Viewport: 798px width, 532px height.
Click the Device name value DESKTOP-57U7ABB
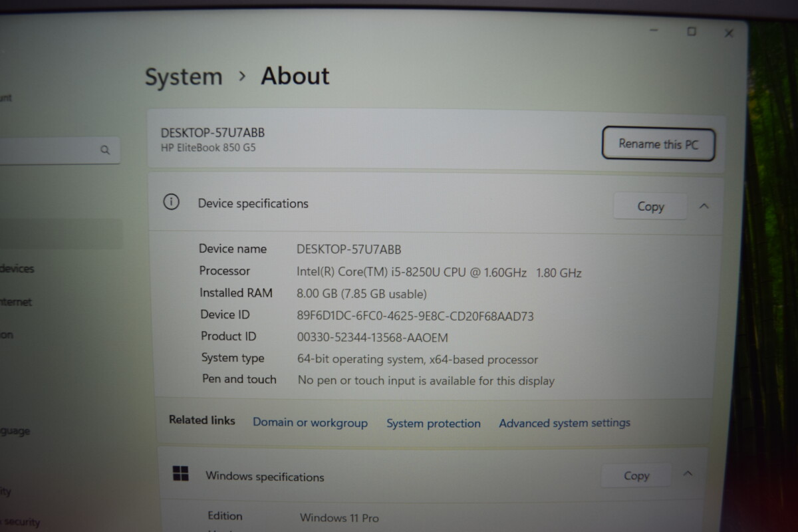[x=348, y=249]
